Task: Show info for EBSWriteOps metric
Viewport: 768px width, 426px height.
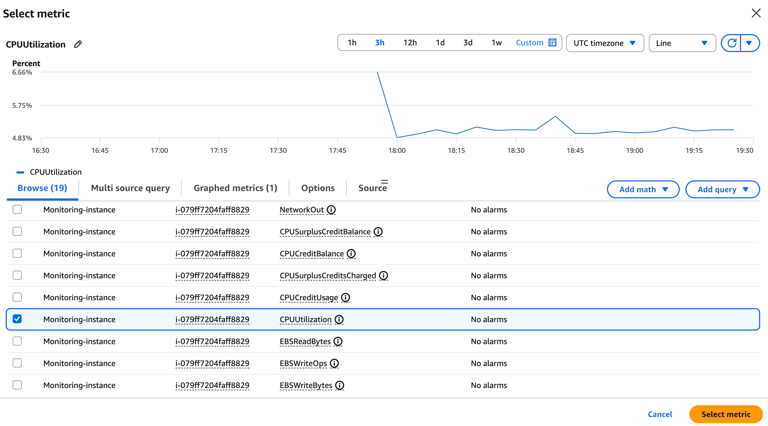Action: click(x=334, y=363)
